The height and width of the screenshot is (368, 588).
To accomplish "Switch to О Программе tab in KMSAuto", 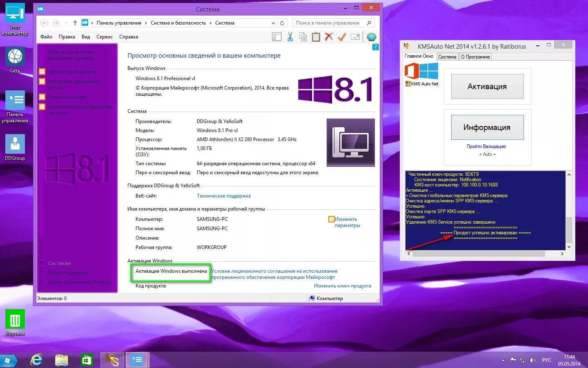I will 475,57.
